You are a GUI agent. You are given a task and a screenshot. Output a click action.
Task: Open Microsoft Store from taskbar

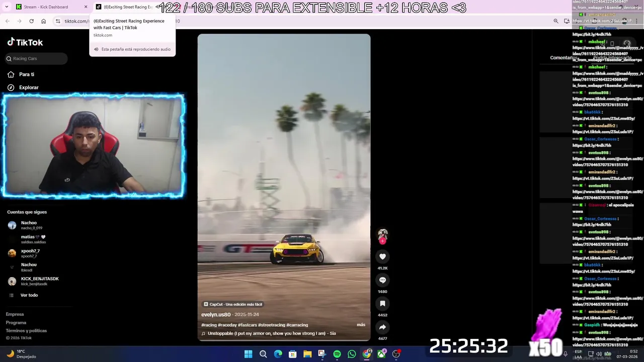(x=293, y=354)
